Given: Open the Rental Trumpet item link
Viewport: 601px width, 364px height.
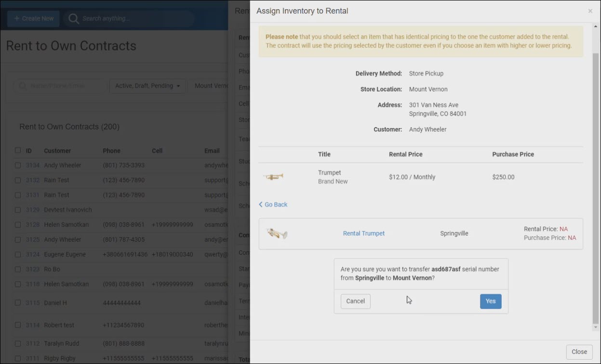Looking at the screenshot, I should 364,234.
